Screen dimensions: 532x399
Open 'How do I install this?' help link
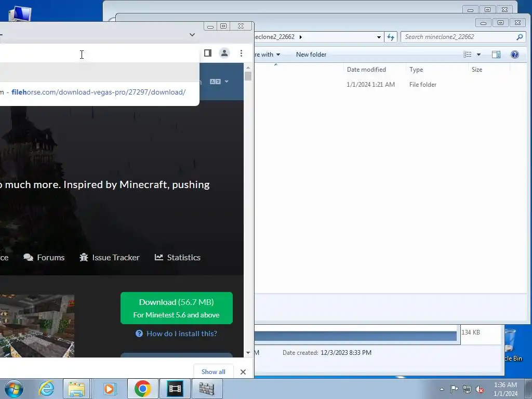pyautogui.click(x=177, y=334)
